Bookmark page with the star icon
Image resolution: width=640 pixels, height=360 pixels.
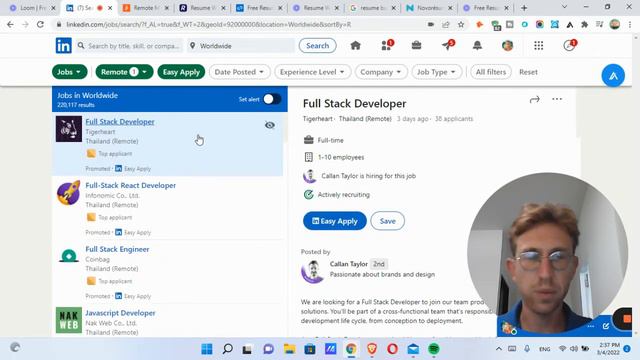click(461, 24)
